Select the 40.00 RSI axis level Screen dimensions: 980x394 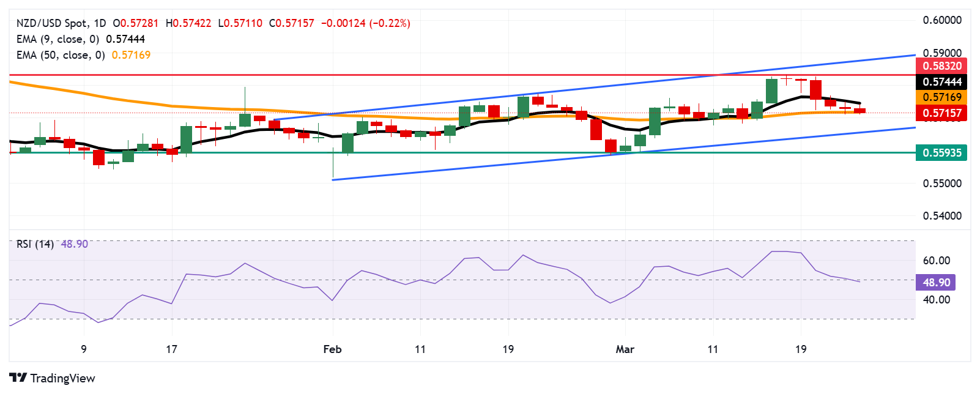[936, 300]
